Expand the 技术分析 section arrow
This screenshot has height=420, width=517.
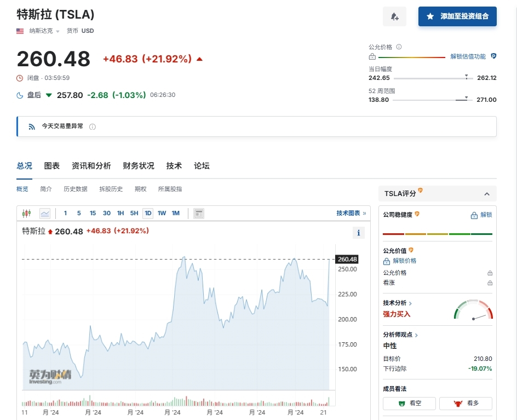411,303
